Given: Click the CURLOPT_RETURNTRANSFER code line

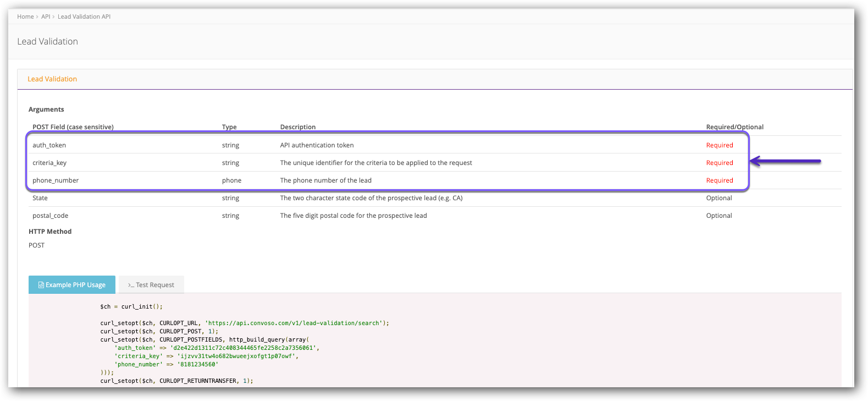Looking at the screenshot, I should (x=176, y=381).
